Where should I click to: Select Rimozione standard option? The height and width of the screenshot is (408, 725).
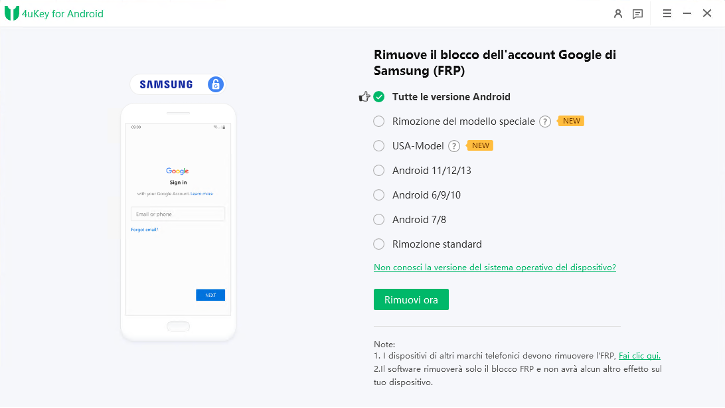click(x=379, y=244)
